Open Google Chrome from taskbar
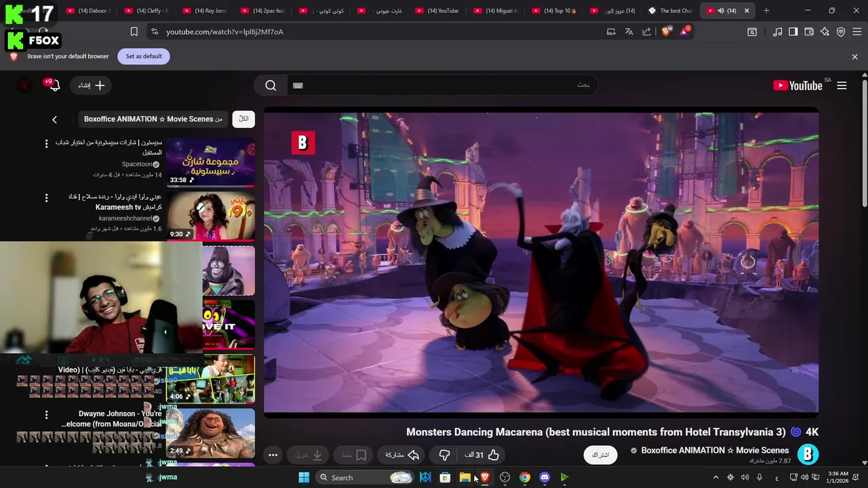Screen dimensions: 868x488 pos(525,477)
